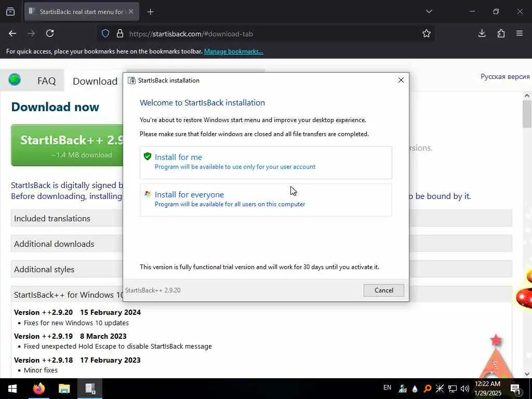Open the user figure tray icon
Viewport: 532px width, 399px height.
tap(403, 389)
